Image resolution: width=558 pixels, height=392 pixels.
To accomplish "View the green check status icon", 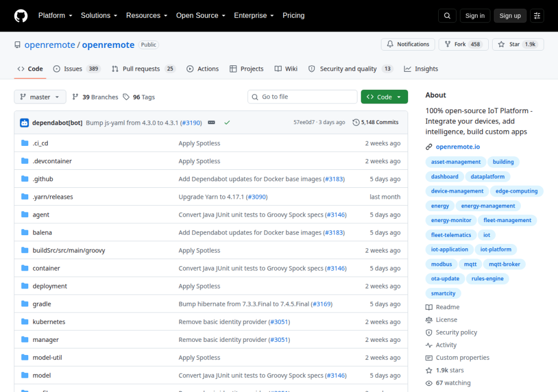I will coord(227,122).
